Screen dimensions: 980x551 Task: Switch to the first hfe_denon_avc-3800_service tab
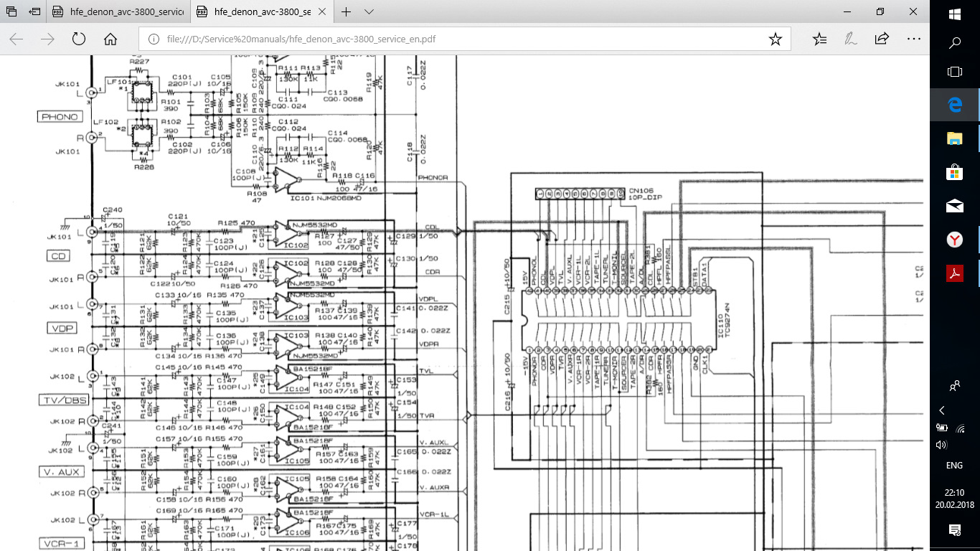119,12
